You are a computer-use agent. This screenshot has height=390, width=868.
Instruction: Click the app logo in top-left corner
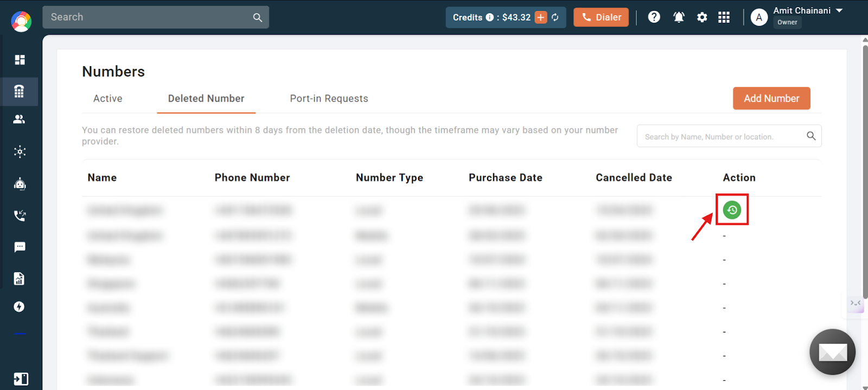pos(21,22)
